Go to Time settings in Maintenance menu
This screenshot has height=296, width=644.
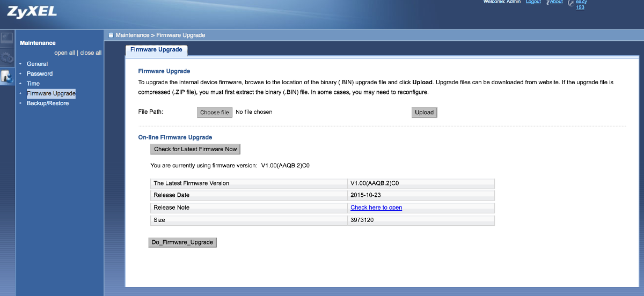(x=33, y=84)
